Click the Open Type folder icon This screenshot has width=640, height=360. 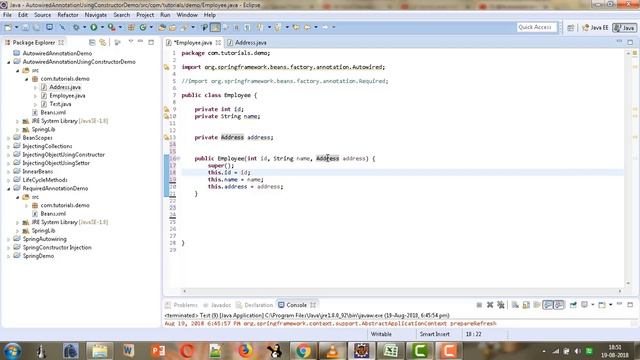coord(162,27)
